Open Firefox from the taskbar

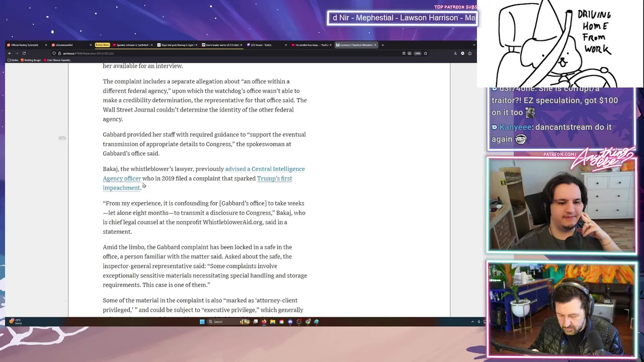264,322
